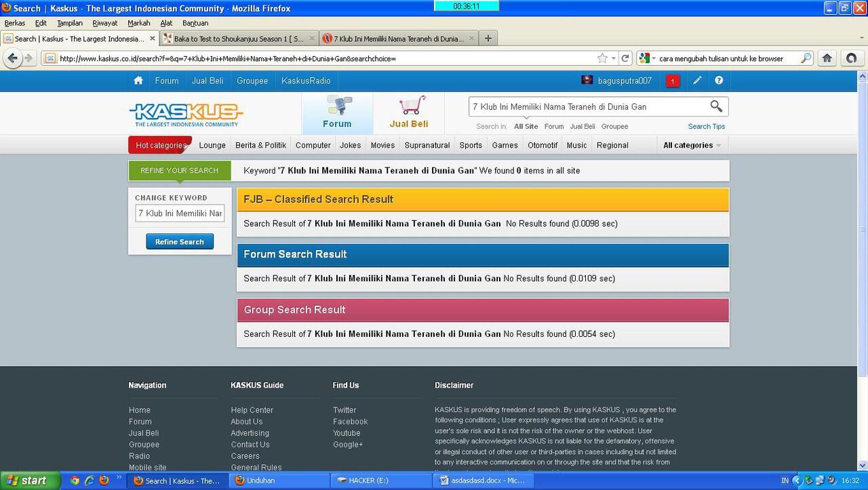Open the Google search engine dropdown
The height and width of the screenshot is (490, 868).
pyautogui.click(x=654, y=58)
